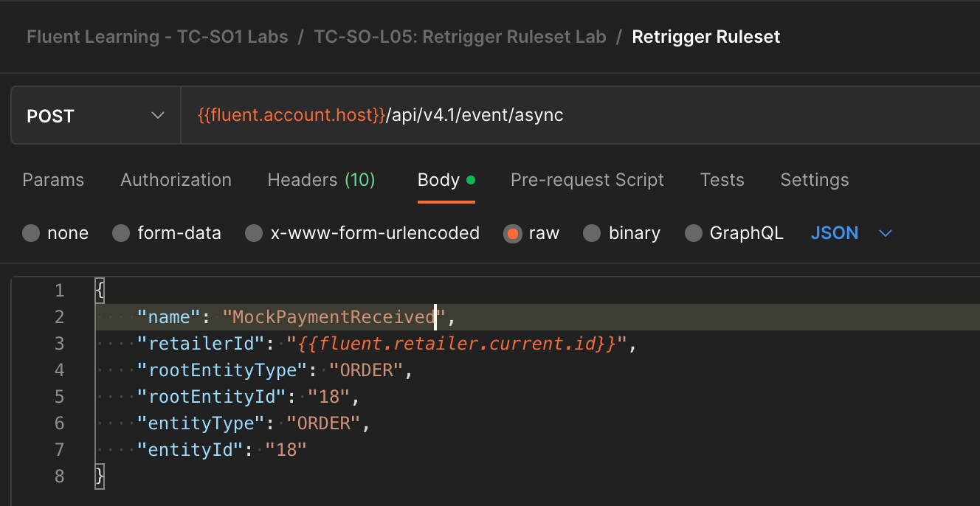Go to the Tests tab
This screenshot has height=506, width=980.
[x=722, y=180]
